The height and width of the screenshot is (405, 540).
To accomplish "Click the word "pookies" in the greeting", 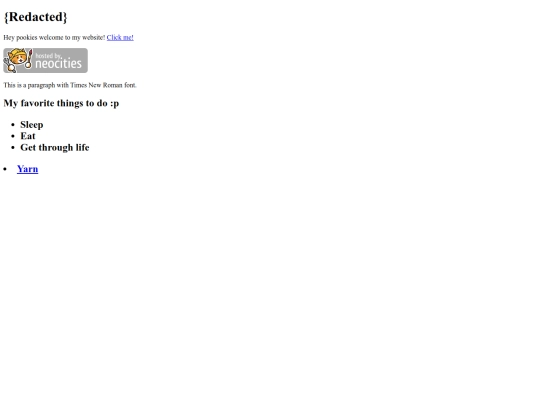I will click(27, 37).
